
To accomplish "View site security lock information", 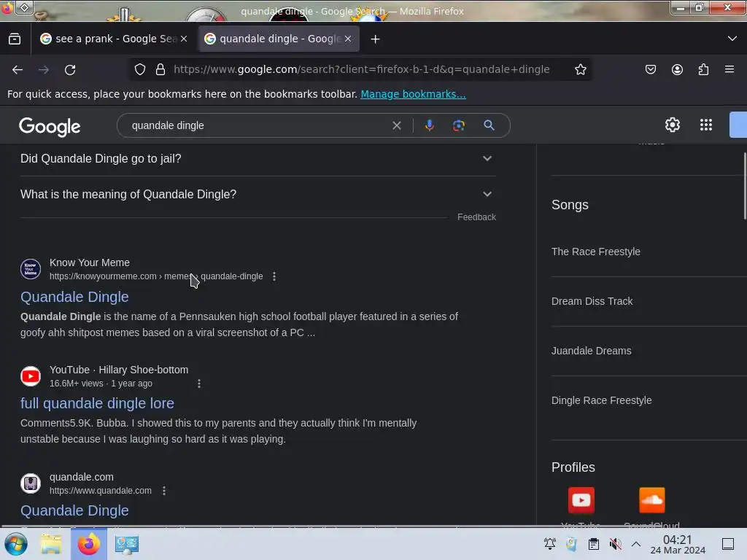I will [160, 69].
